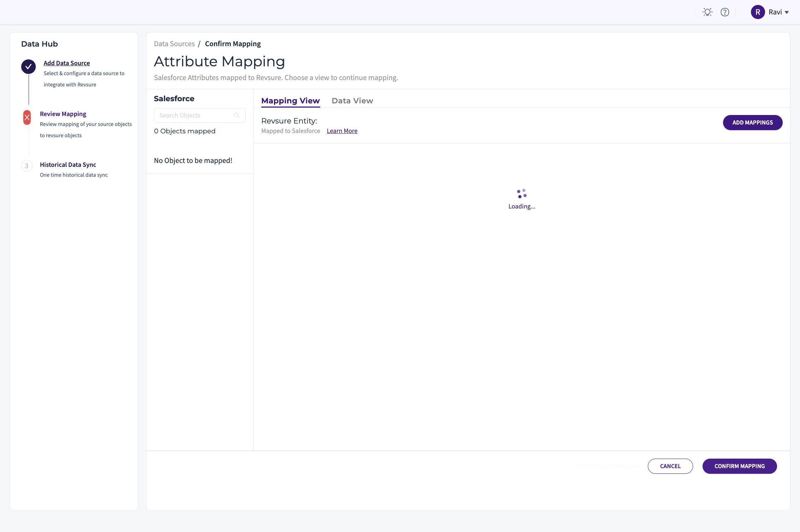Viewport: 800px width, 532px height.
Task: Click the Ravi user avatar
Action: 758,12
